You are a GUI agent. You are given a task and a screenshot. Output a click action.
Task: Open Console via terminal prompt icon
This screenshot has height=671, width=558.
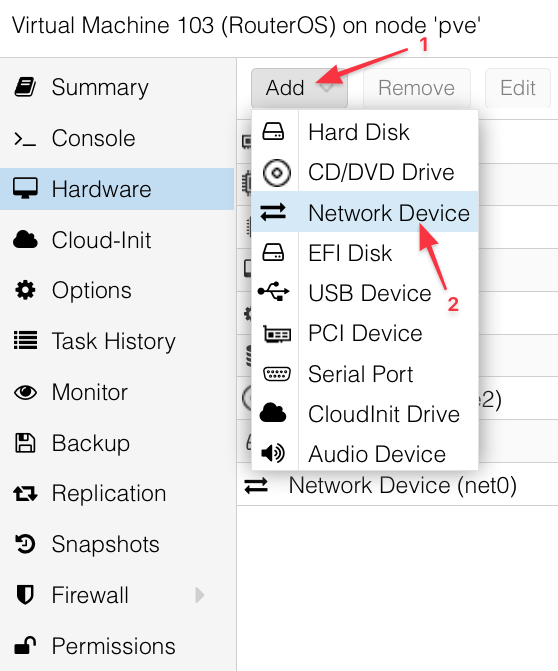coord(25,139)
